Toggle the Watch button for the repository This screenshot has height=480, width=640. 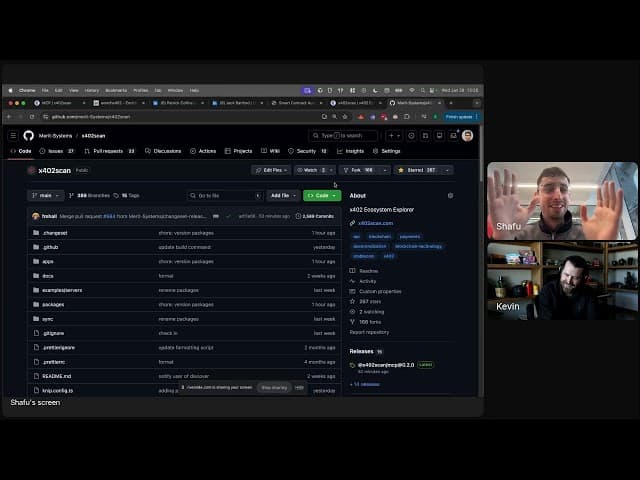point(311,170)
